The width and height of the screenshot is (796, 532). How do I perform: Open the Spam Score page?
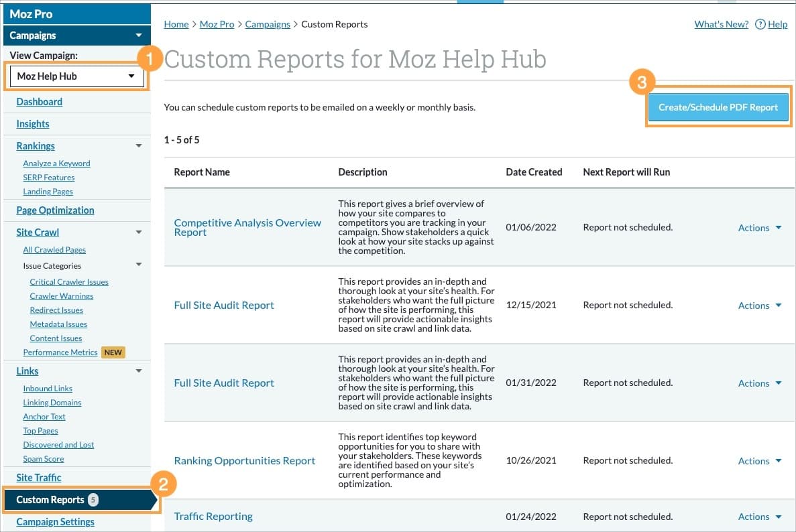click(x=44, y=458)
